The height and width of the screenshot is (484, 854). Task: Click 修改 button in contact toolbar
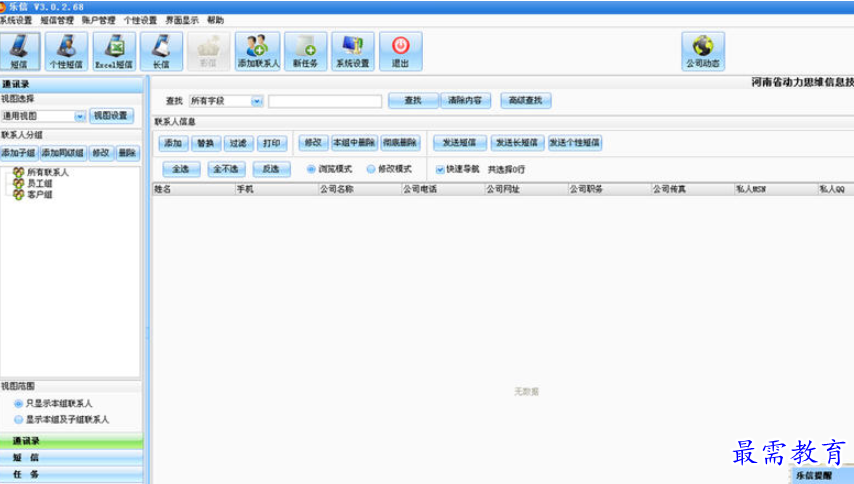[x=313, y=143]
